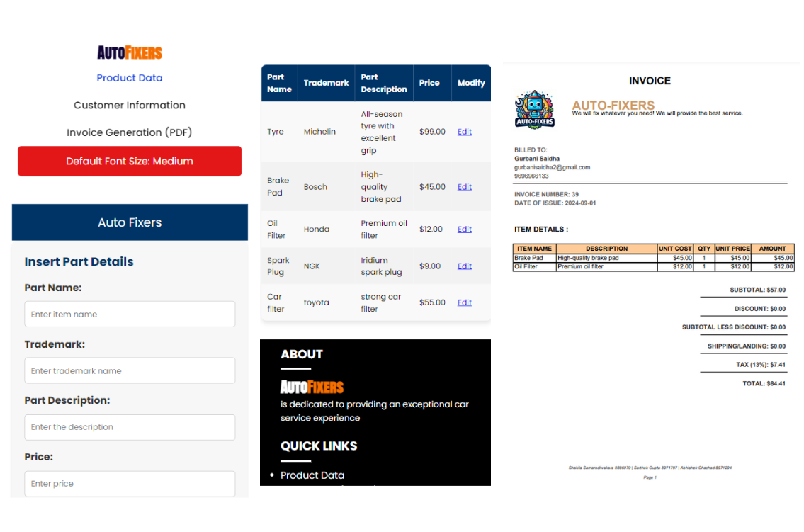Click the customer email address on the invoice

552,167
